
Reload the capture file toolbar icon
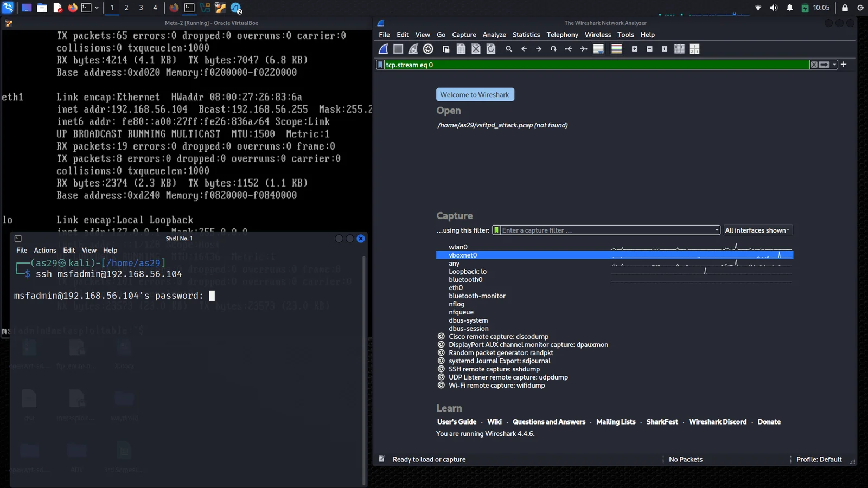[x=491, y=49]
